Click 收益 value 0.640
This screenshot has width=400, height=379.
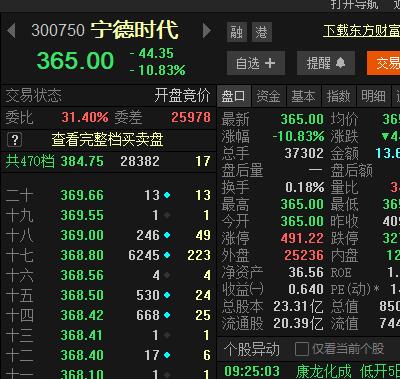(306, 290)
